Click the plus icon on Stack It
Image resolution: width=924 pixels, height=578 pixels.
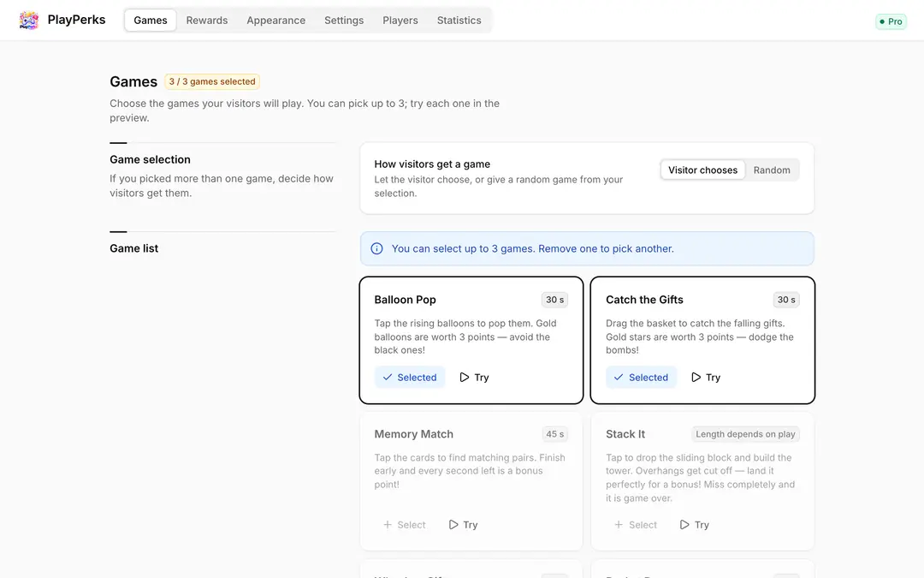click(619, 525)
